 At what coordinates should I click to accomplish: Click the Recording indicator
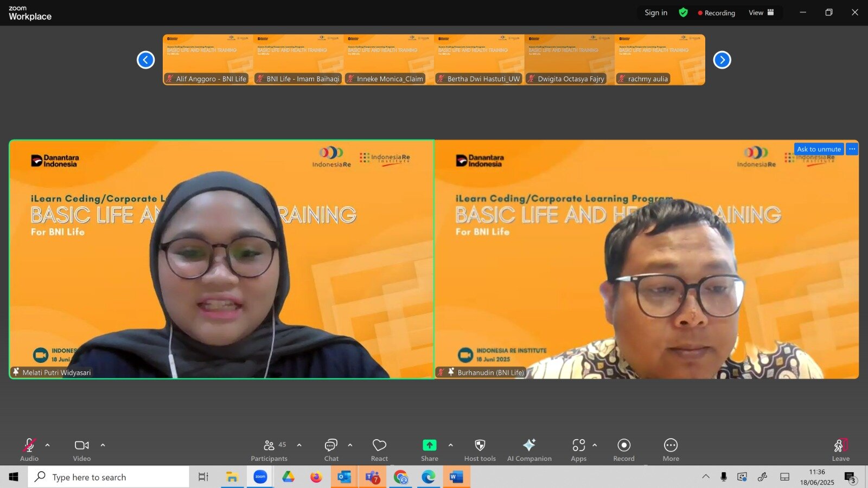[x=716, y=12]
